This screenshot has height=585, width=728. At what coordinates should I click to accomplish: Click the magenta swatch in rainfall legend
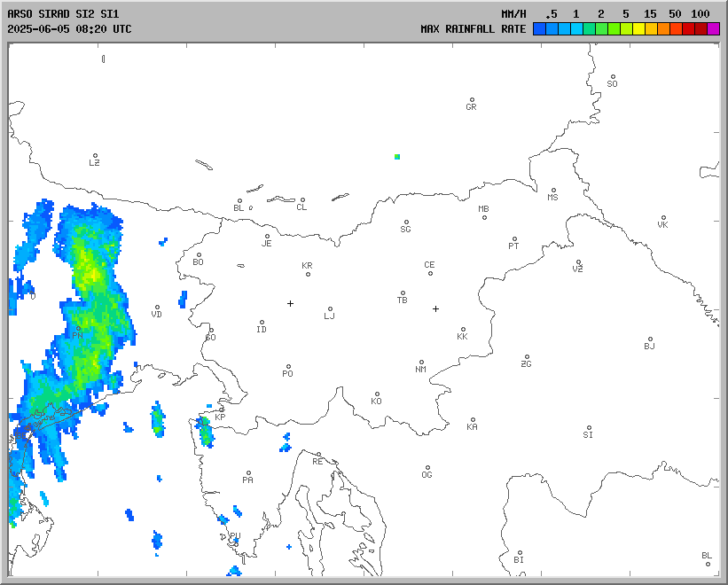(x=714, y=29)
